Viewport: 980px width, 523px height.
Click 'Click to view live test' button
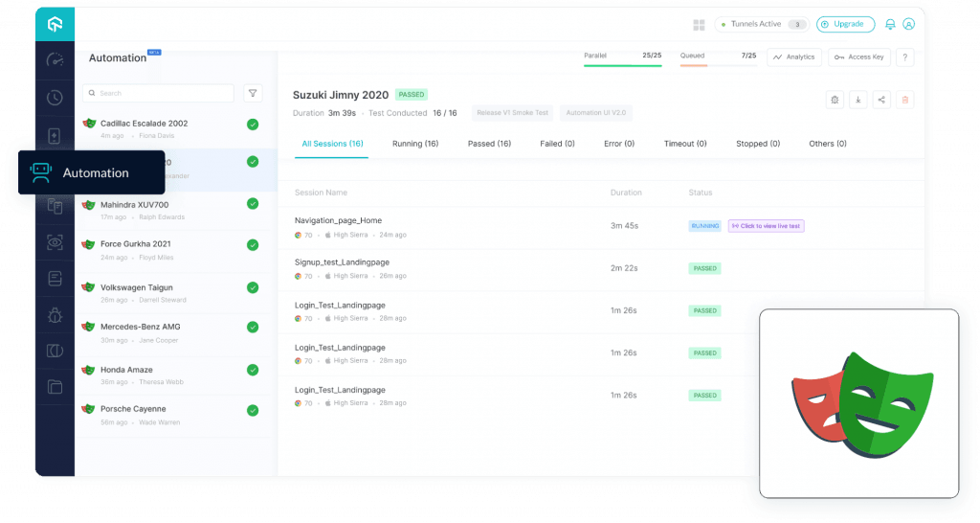767,226
